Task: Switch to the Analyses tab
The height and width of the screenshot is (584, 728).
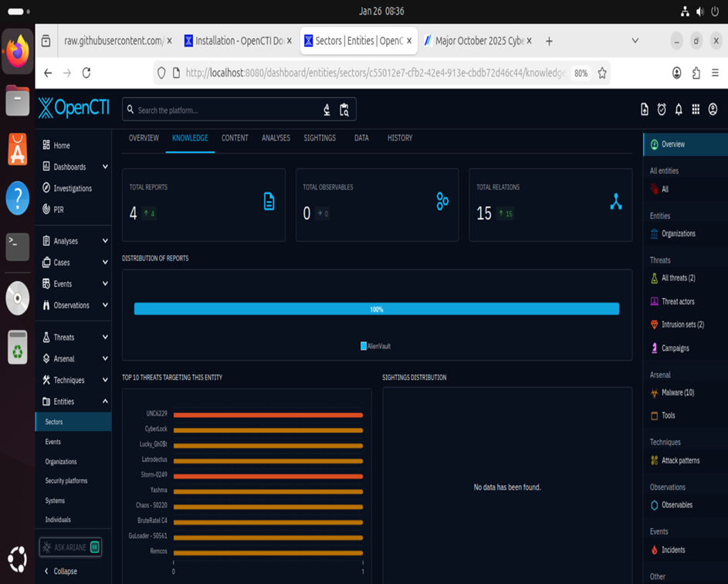Action: 276,138
